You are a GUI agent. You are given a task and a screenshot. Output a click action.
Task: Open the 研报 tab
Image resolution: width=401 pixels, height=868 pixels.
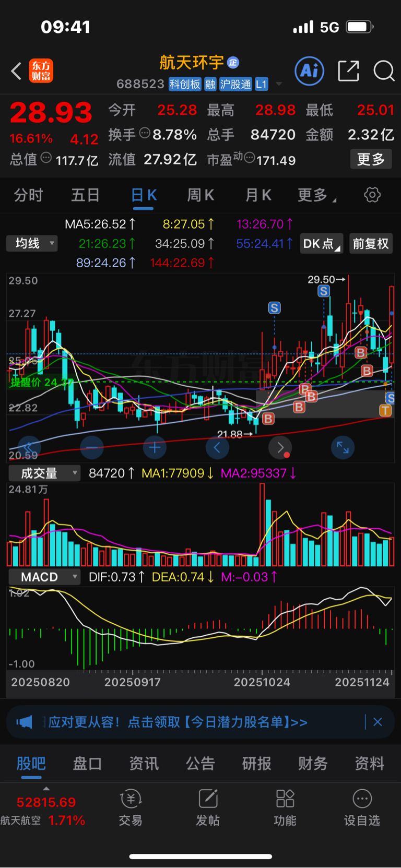[x=257, y=764]
